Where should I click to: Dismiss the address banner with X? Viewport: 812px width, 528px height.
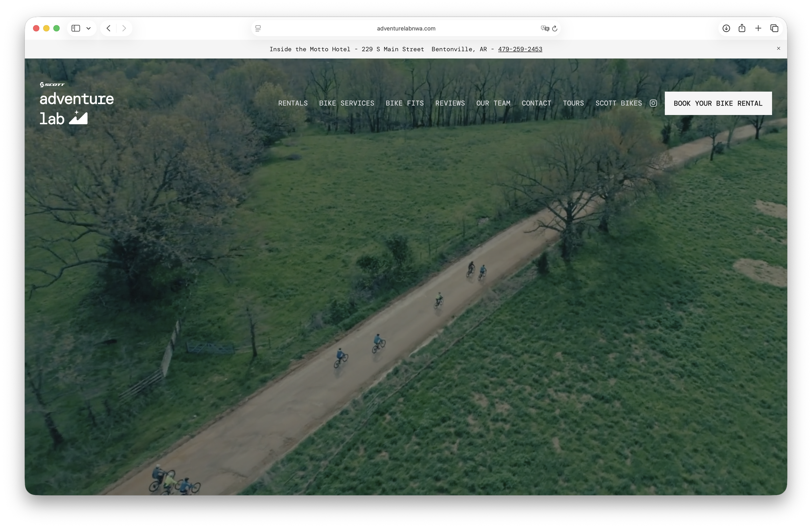[779, 48]
